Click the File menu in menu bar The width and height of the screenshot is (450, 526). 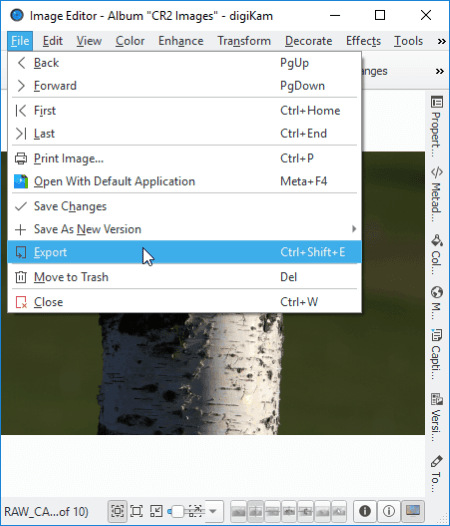20,41
